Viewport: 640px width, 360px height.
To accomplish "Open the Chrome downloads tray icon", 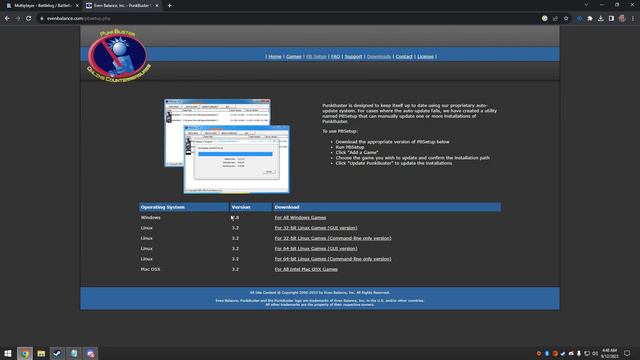I will (600, 18).
